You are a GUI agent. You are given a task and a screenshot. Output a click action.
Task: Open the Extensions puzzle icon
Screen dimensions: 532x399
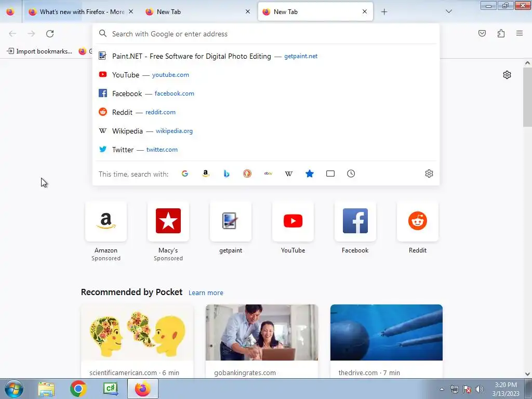(x=501, y=33)
